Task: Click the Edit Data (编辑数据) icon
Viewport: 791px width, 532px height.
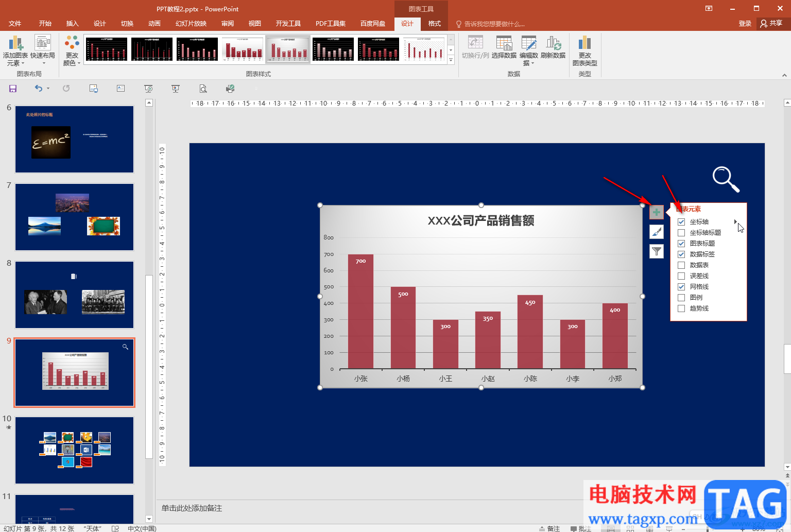Action: point(529,44)
